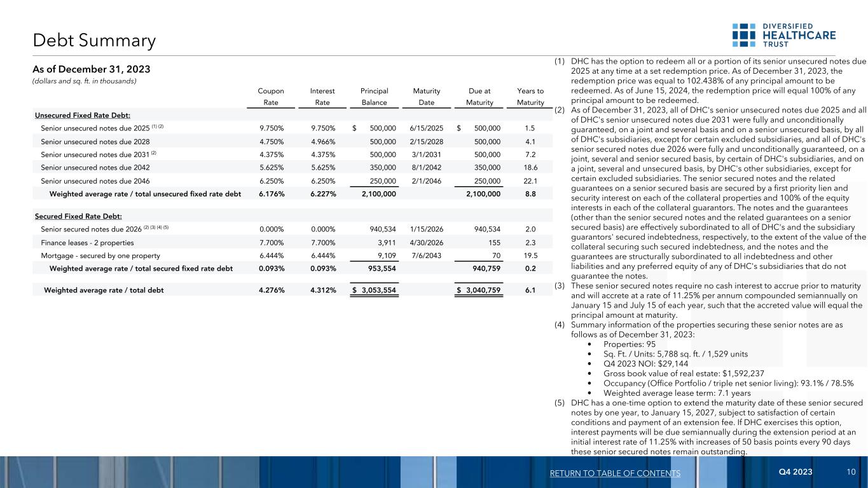
Task: Select the Coupon Rate column header
Action: (272, 97)
